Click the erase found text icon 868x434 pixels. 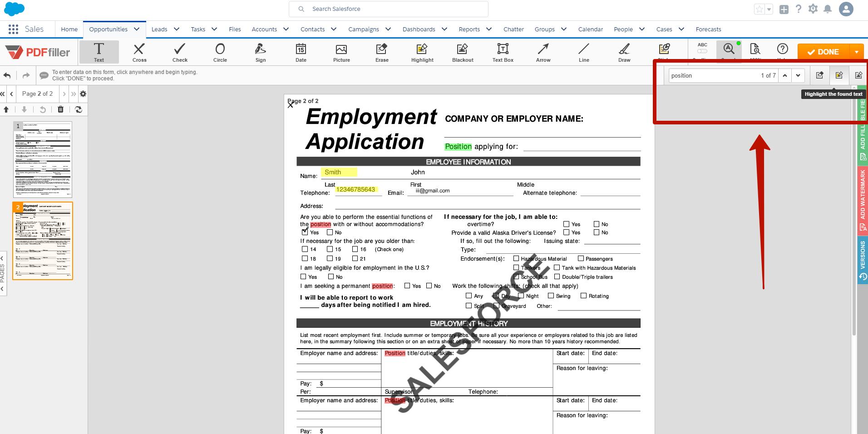click(819, 75)
